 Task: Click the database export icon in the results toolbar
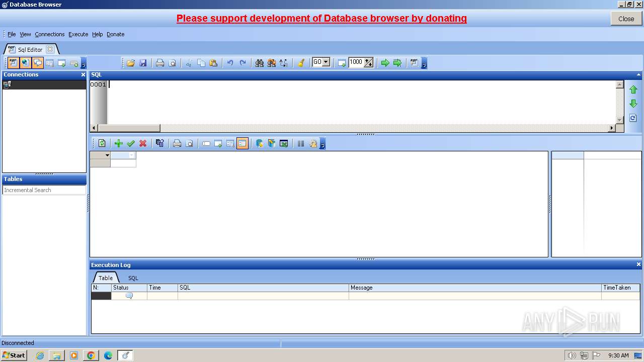point(260,143)
